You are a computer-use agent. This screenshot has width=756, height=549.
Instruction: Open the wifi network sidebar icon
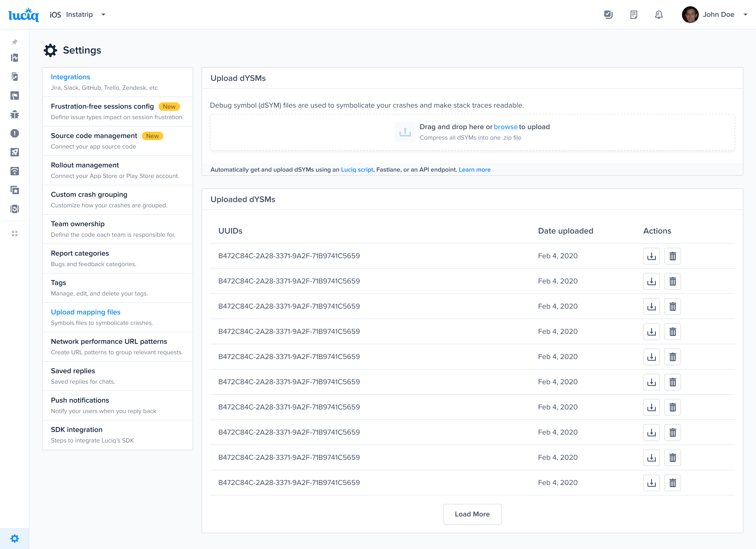click(x=15, y=171)
